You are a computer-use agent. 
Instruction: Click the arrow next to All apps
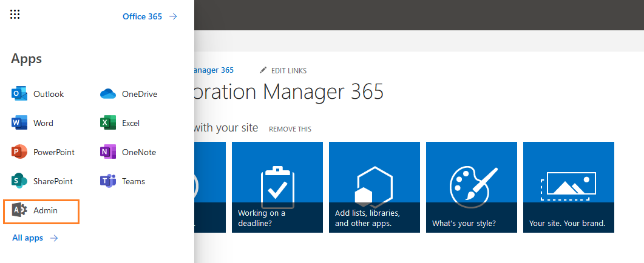coord(54,238)
